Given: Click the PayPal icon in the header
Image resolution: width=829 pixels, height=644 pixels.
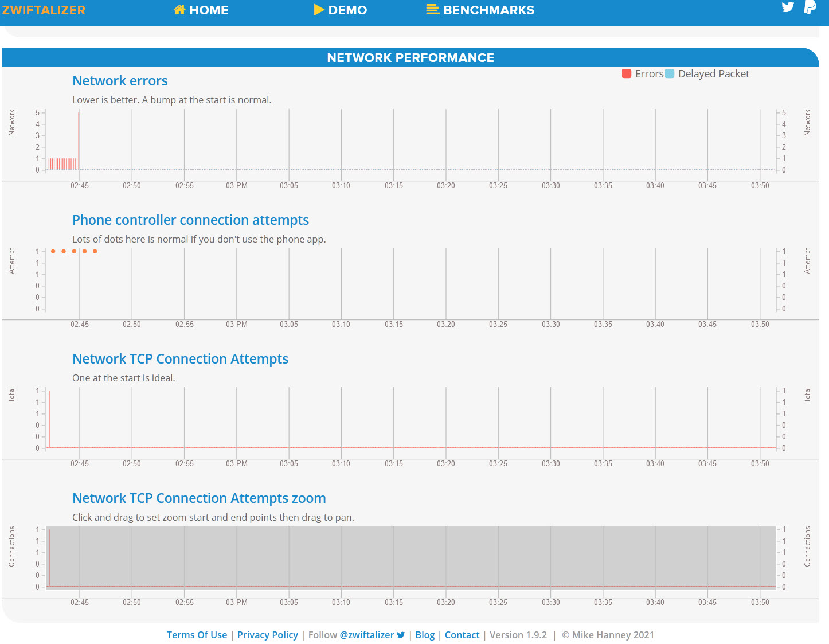Looking at the screenshot, I should point(810,7).
